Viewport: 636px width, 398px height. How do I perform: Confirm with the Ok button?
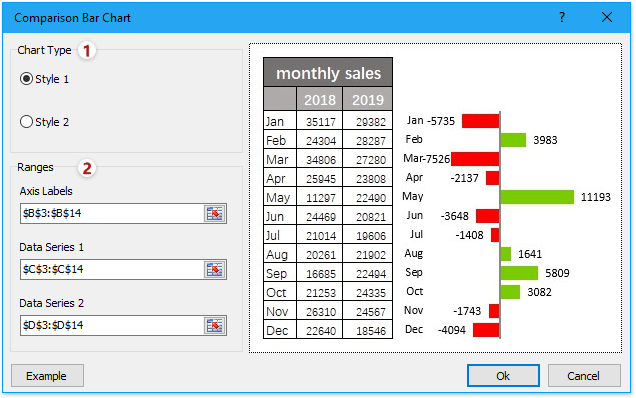503,376
